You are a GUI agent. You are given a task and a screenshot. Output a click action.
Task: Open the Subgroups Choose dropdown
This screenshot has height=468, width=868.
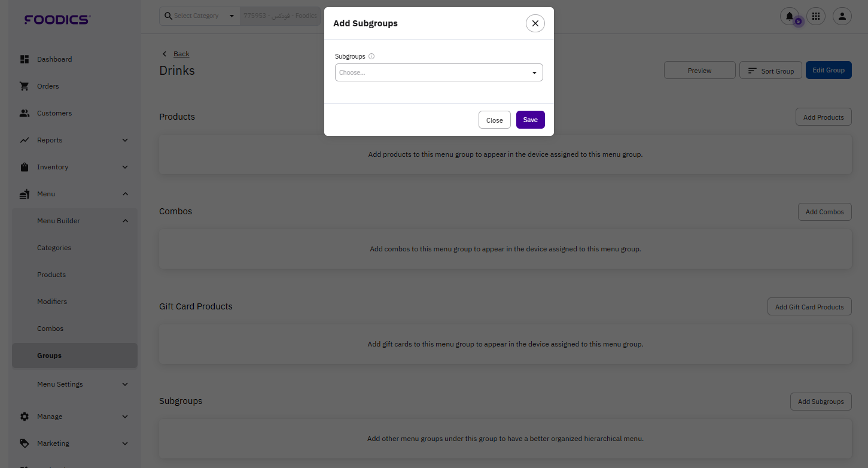[438, 72]
